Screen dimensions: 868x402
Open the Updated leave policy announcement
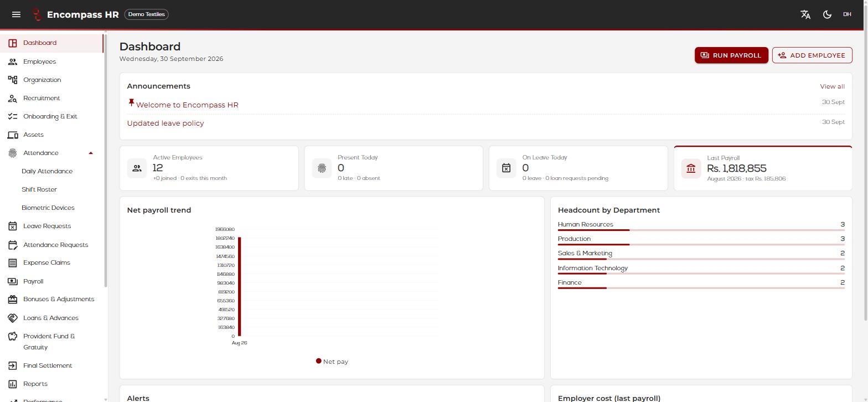pyautogui.click(x=166, y=123)
